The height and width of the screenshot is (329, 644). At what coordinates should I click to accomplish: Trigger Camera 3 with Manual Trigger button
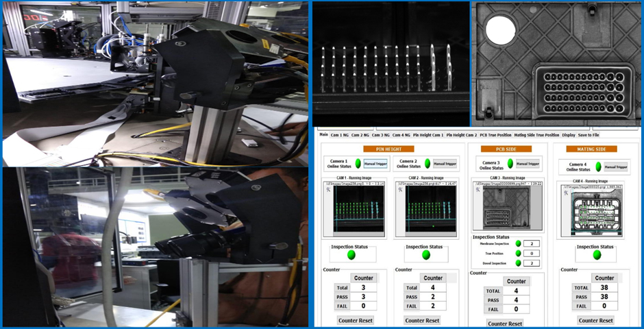528,164
